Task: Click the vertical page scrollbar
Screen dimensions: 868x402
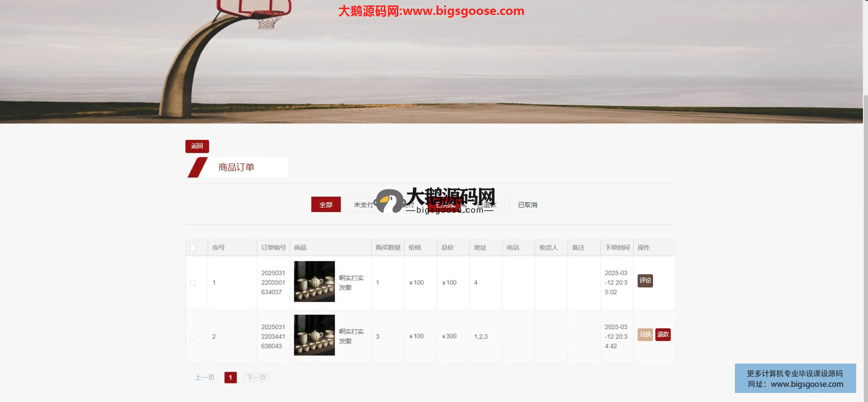Action: pos(865,226)
